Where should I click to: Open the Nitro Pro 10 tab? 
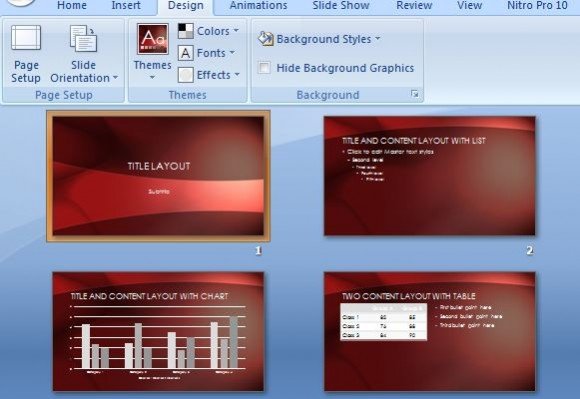(537, 6)
